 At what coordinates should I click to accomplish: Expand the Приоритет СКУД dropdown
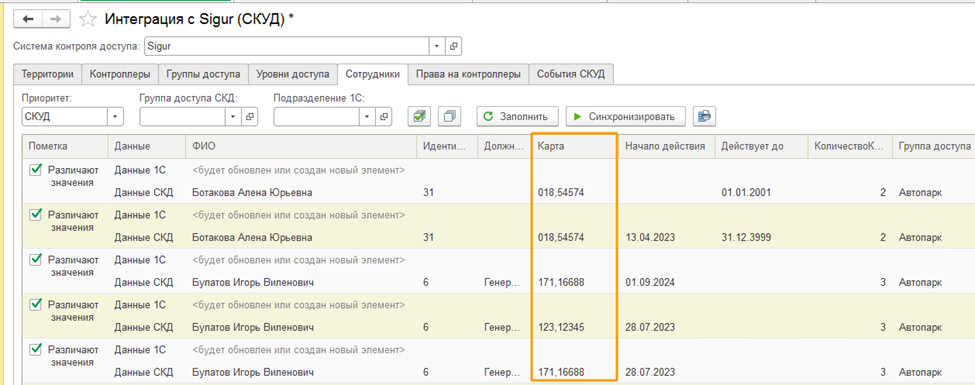pyautogui.click(x=115, y=116)
